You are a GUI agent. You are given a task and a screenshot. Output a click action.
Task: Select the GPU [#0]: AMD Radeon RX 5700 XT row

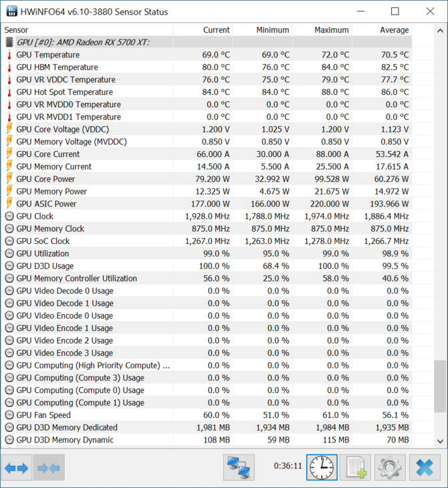pos(208,42)
